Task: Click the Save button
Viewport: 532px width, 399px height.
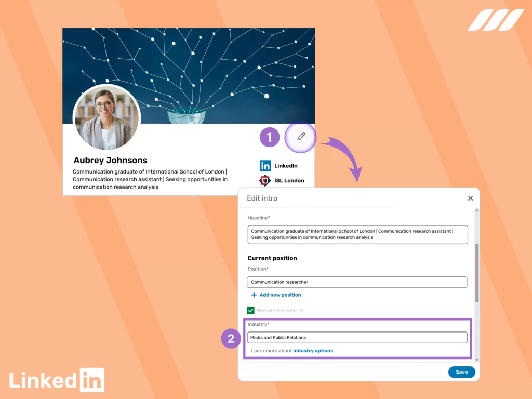Action: (461, 372)
